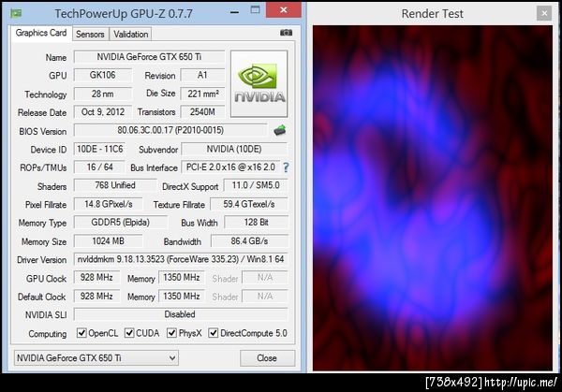Viewport: 562px width, 392px height.
Task: Toggle the CUDA checkbox
Action: (129, 333)
